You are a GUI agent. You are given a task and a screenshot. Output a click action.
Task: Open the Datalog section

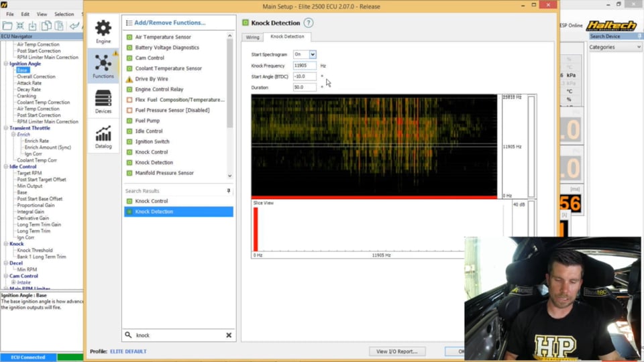[103, 137]
